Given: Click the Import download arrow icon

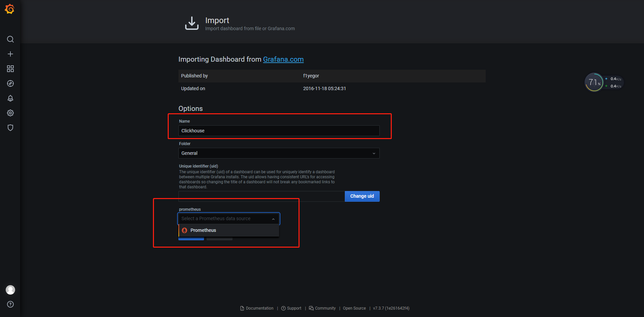Looking at the screenshot, I should point(192,23).
